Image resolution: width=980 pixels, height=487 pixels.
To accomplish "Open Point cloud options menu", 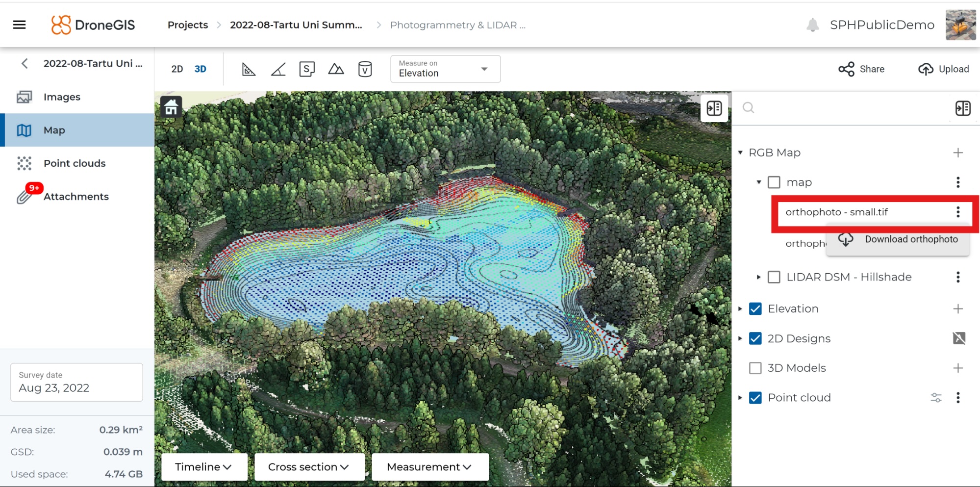I will 958,397.
